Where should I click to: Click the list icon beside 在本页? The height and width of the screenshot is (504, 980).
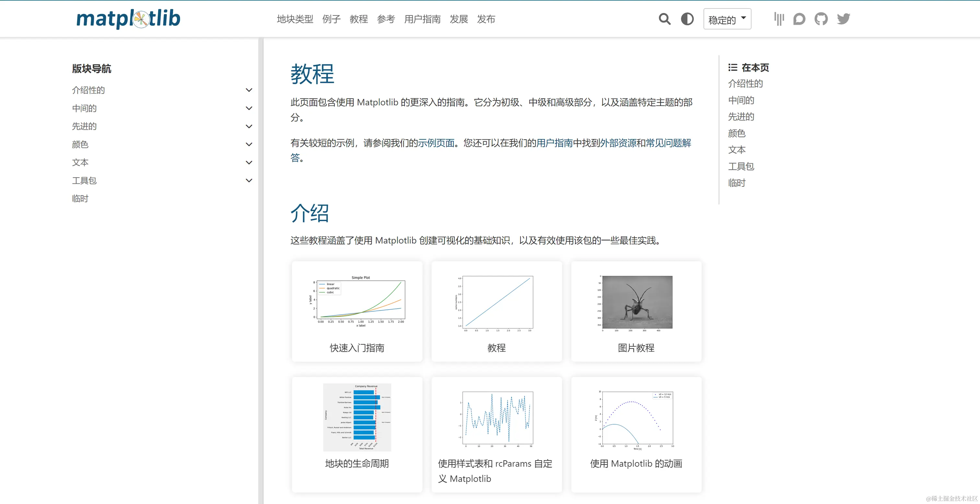click(732, 67)
